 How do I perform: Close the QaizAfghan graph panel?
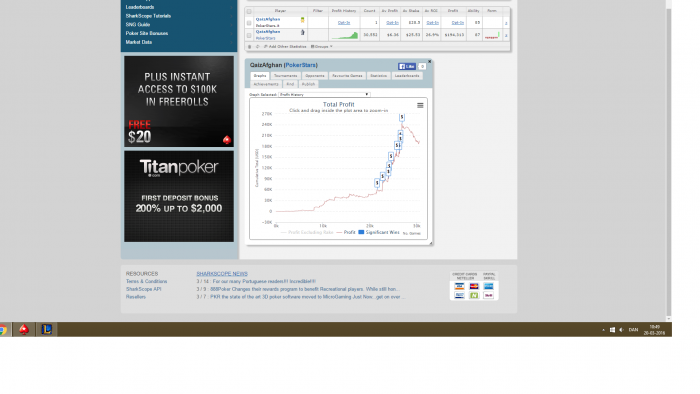[429, 62]
